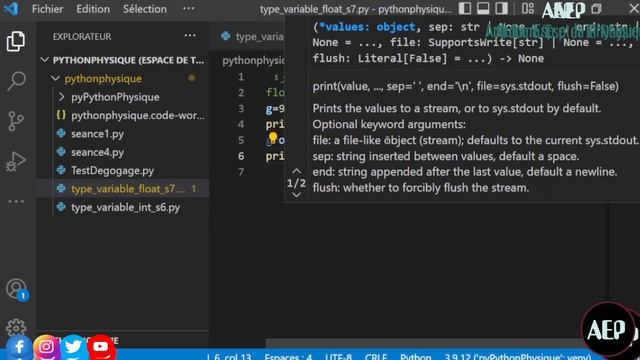
Task: Click the L 6, col 13 status entry
Action: click(x=229, y=357)
